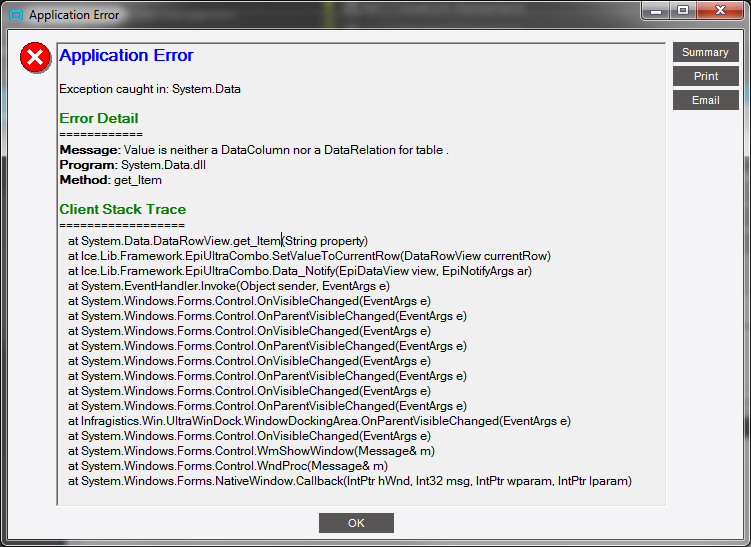Click the EpiUltraCombo.Data_Notify stack line

[300, 271]
